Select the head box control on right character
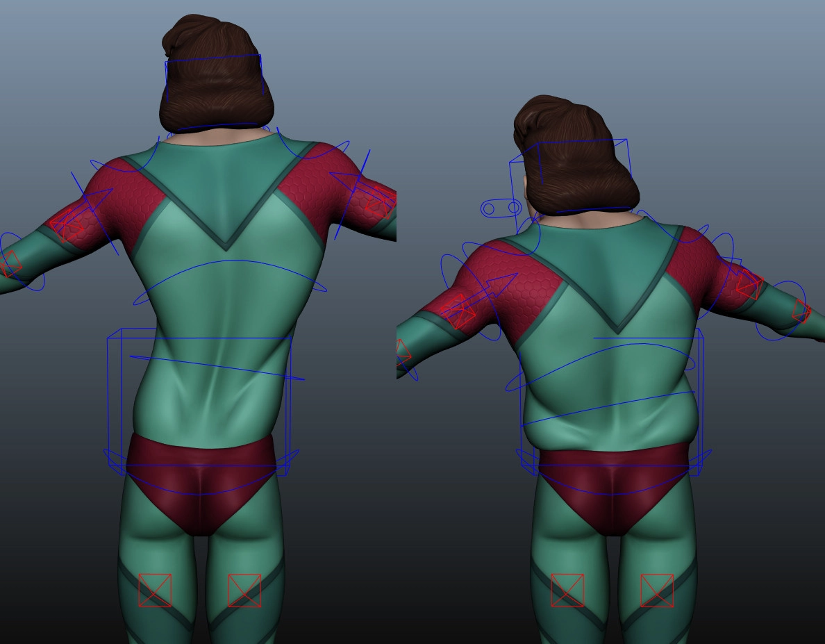825x644 pixels. 583,141
